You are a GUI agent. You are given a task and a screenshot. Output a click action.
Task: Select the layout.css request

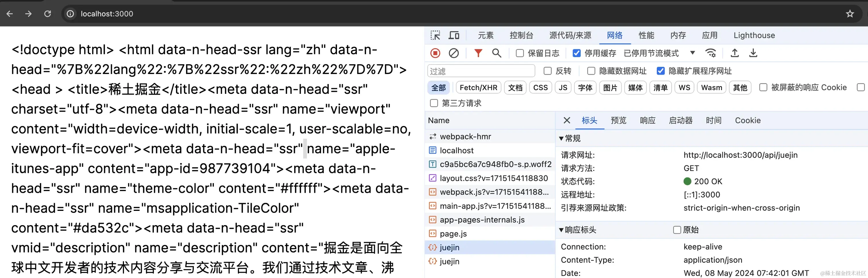[x=490, y=178]
